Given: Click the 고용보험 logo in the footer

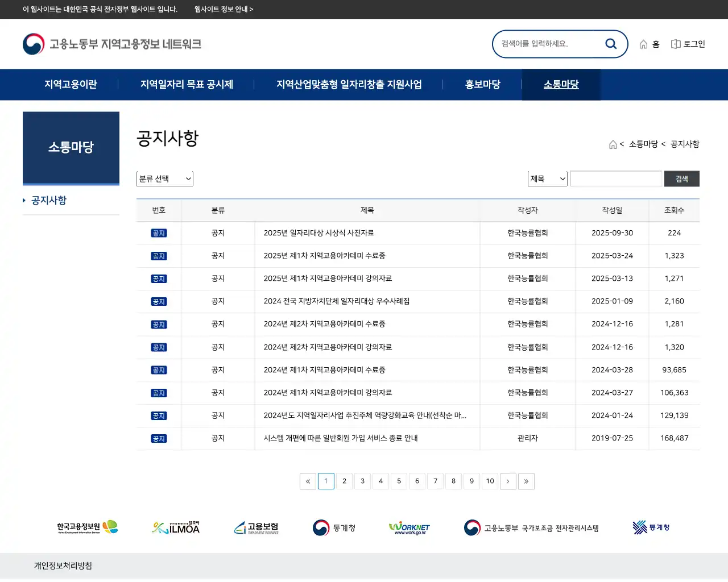Looking at the screenshot, I should point(257,527).
